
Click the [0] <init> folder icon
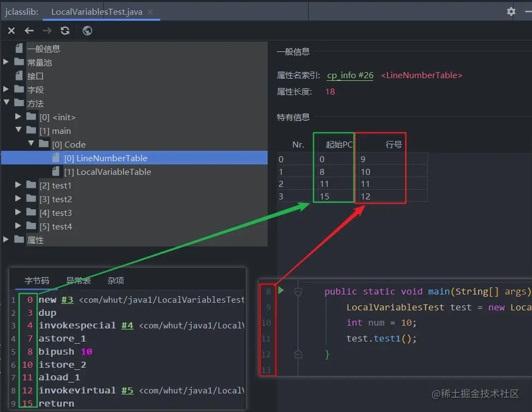click(x=31, y=116)
